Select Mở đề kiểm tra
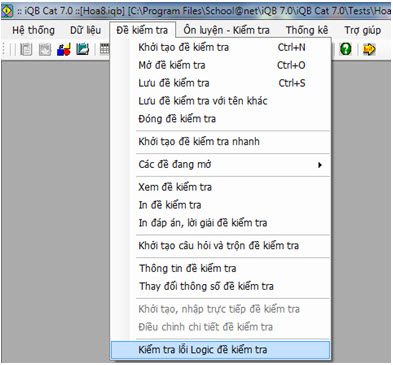393x365 pixels. 221,65
